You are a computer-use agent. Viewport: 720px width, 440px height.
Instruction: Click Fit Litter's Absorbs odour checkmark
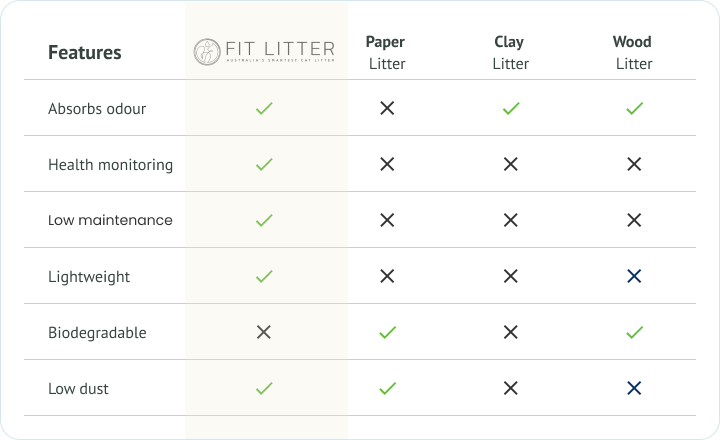tap(264, 108)
